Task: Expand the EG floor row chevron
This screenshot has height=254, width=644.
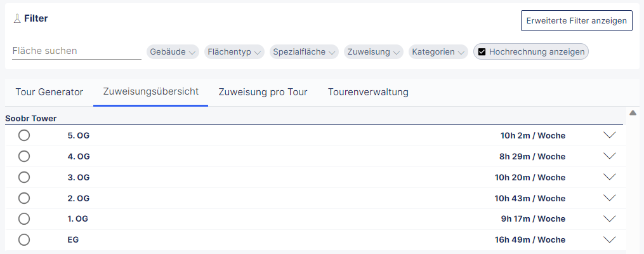Action: point(610,240)
